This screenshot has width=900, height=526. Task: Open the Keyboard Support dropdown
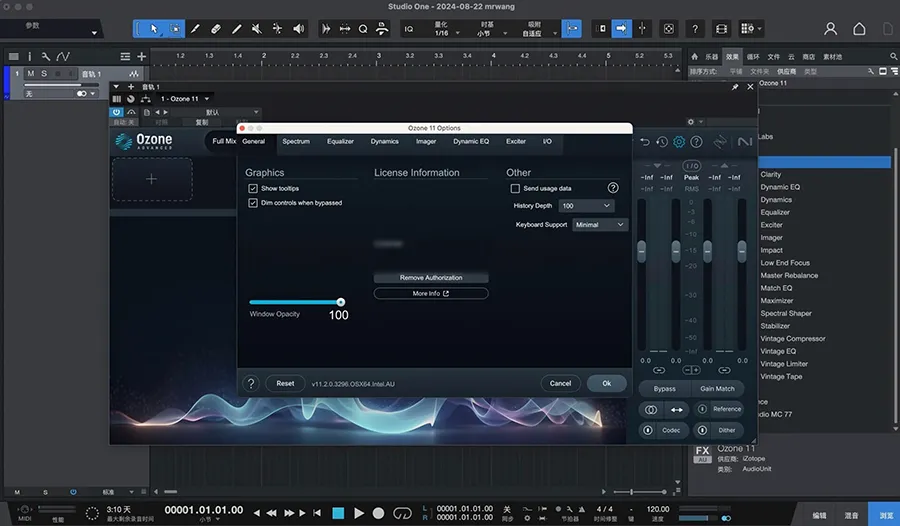click(600, 225)
